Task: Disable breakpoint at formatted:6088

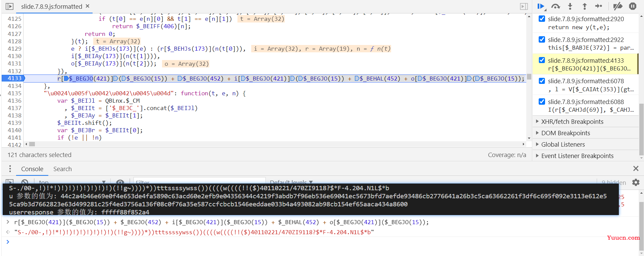Action: pyautogui.click(x=542, y=102)
